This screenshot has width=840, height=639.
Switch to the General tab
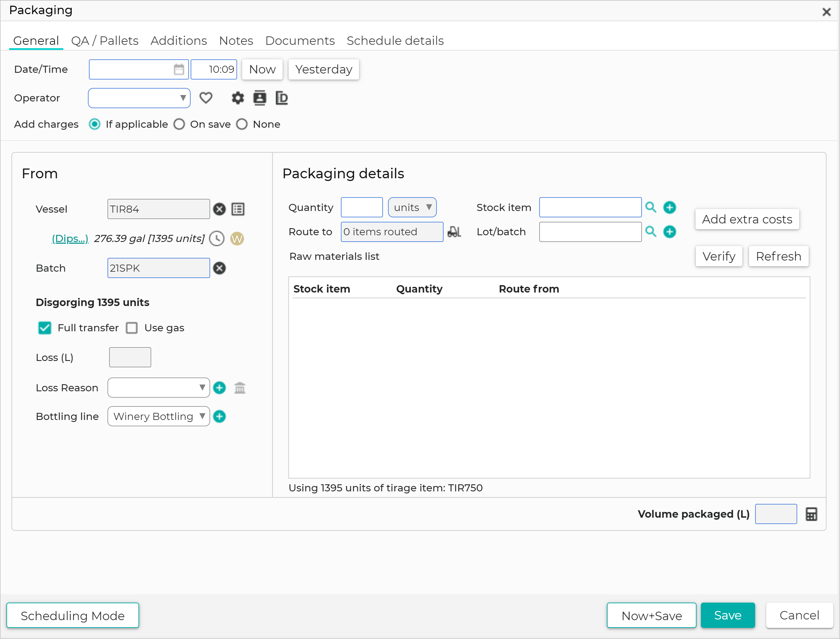pos(36,41)
